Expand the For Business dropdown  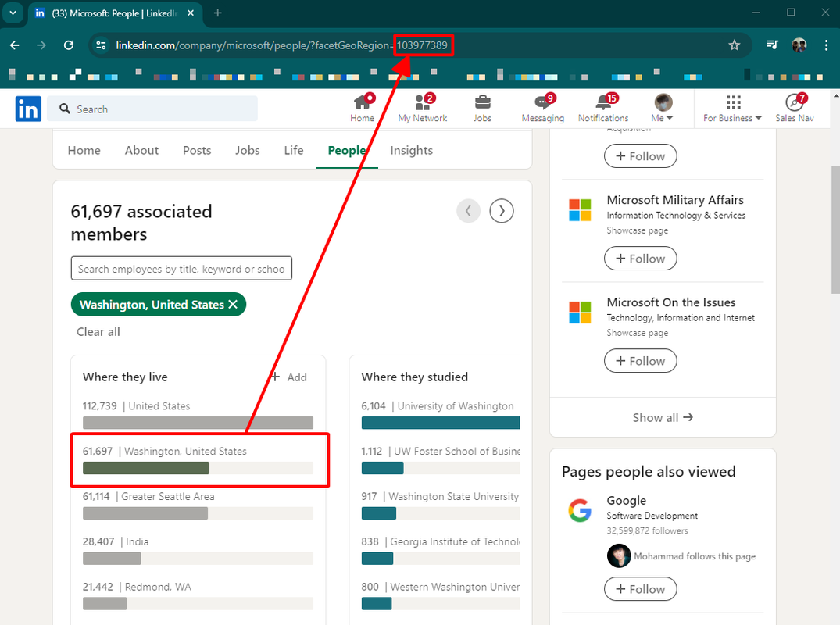732,108
